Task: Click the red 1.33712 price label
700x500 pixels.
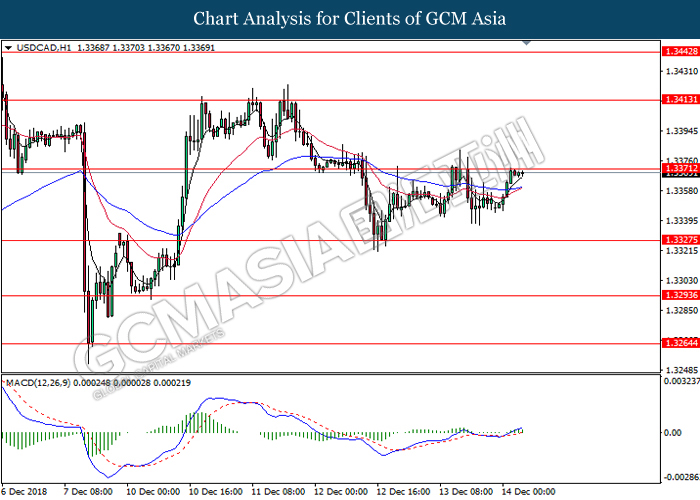Action: (680, 168)
